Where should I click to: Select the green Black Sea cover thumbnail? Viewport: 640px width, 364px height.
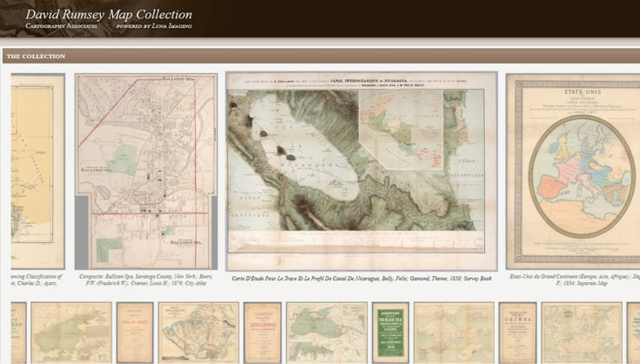pyautogui.click(x=390, y=333)
